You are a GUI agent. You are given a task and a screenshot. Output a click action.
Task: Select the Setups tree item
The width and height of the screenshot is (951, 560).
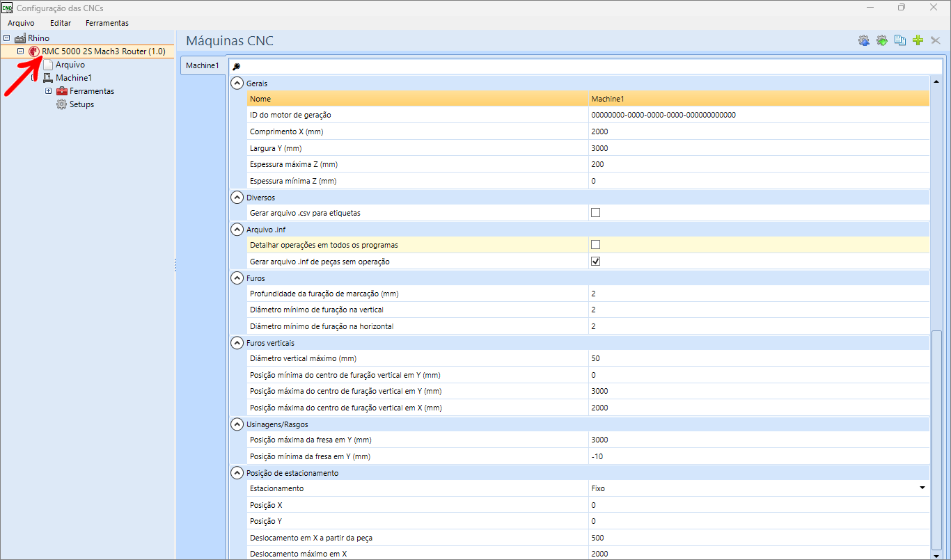pyautogui.click(x=81, y=104)
